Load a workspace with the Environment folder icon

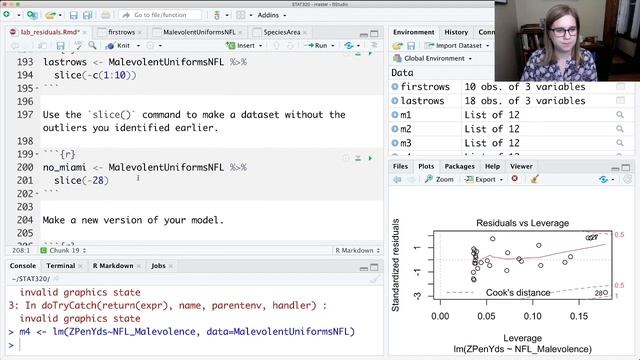point(397,46)
